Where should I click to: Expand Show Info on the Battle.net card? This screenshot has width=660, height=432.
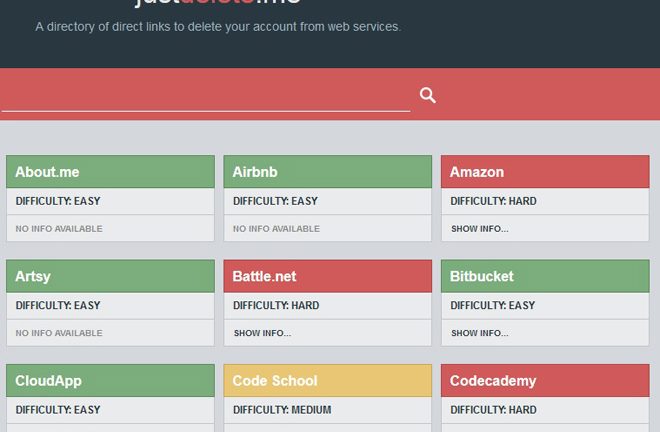click(x=262, y=333)
